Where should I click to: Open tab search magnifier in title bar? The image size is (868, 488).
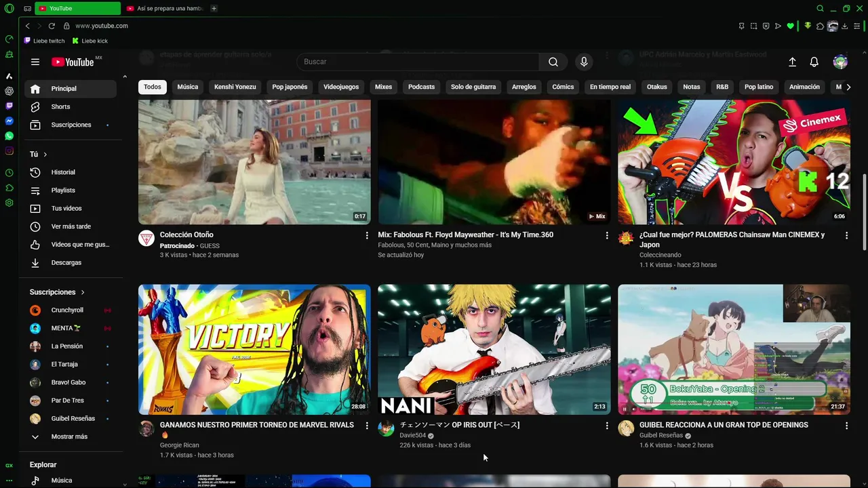click(820, 8)
